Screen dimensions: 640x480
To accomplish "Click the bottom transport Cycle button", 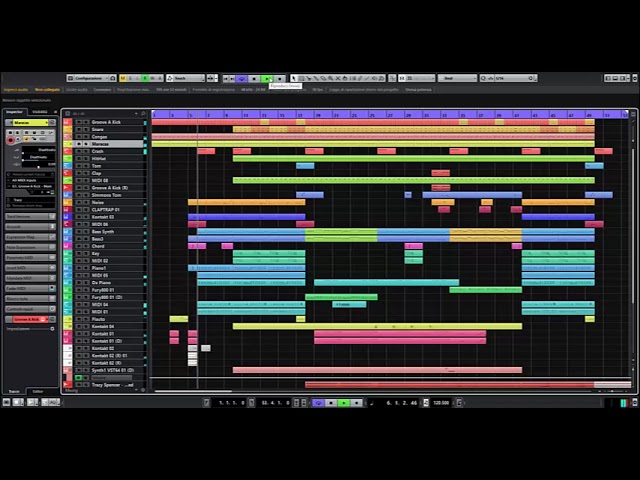I will tap(318, 403).
